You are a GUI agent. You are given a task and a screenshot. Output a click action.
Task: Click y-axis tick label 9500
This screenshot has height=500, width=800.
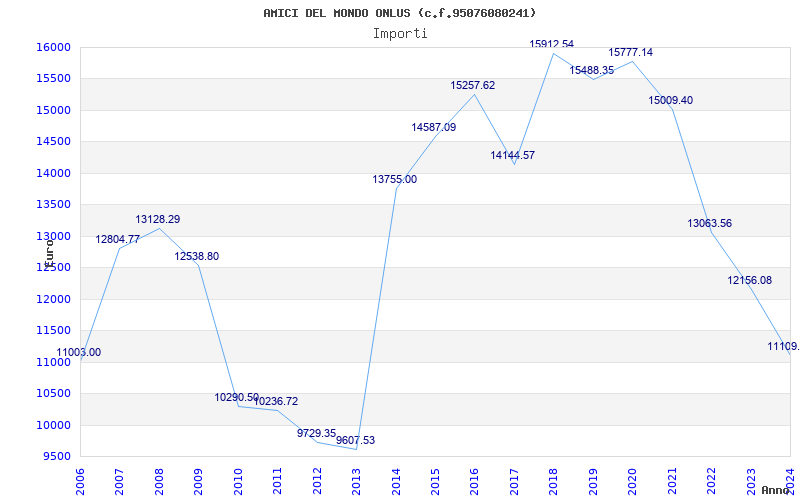56,457
